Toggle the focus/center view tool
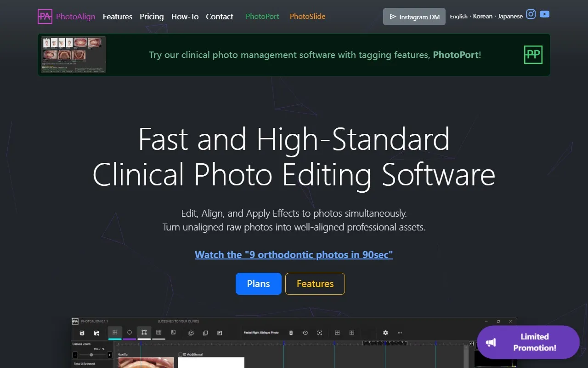Image resolution: width=588 pixels, height=368 pixels. pyautogui.click(x=320, y=333)
